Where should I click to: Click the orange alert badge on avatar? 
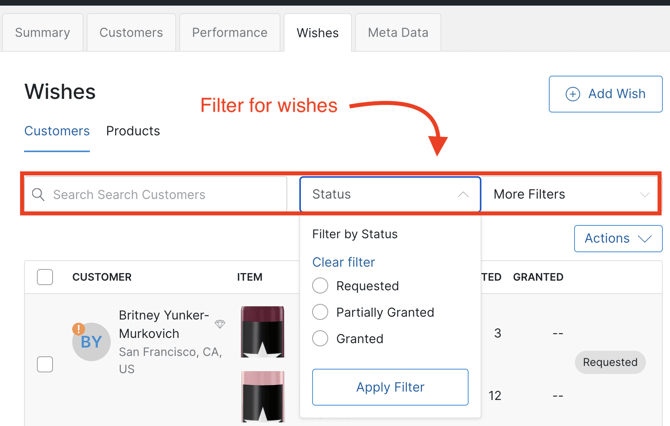click(78, 329)
